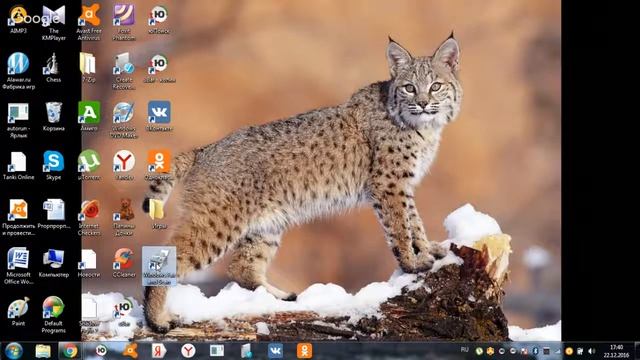The width and height of the screenshot is (640, 360).
Task: Open the Windows Start menu orb
Action: click(14, 351)
